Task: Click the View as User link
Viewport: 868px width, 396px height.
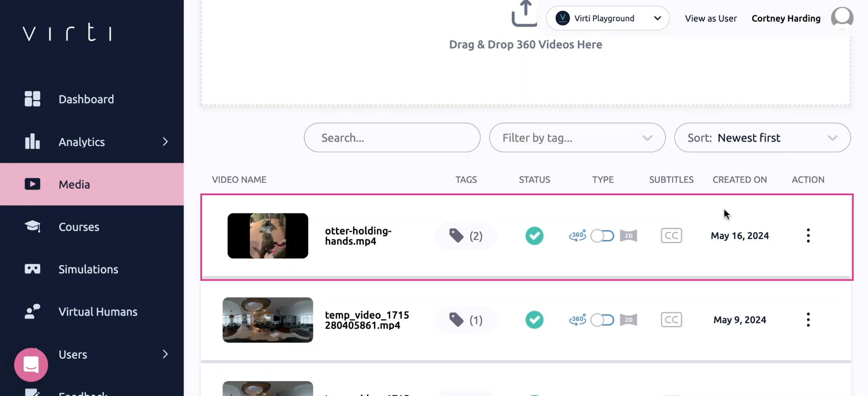Action: (710, 19)
